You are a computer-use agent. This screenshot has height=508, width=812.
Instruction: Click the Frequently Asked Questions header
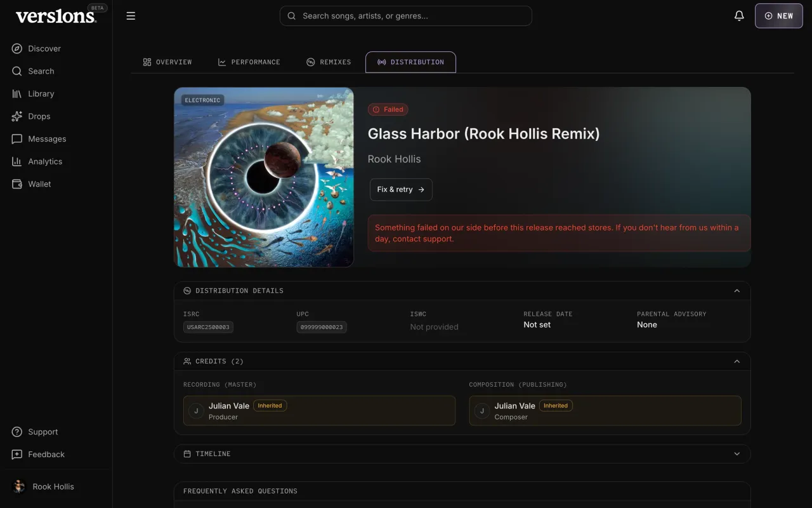pyautogui.click(x=240, y=491)
